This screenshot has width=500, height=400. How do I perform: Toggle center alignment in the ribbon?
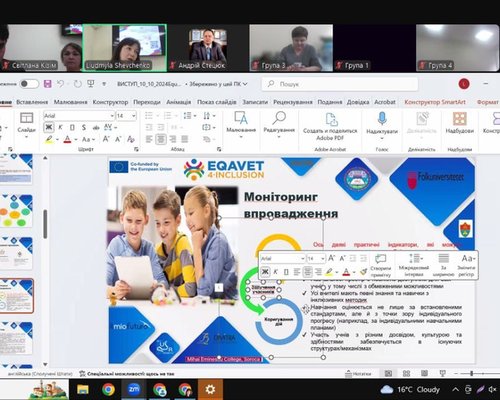161,139
